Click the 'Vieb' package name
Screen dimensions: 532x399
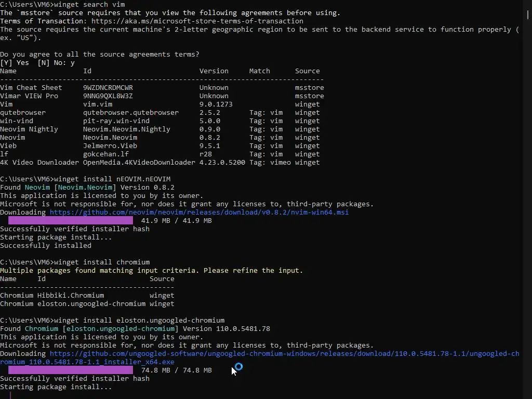click(8, 146)
